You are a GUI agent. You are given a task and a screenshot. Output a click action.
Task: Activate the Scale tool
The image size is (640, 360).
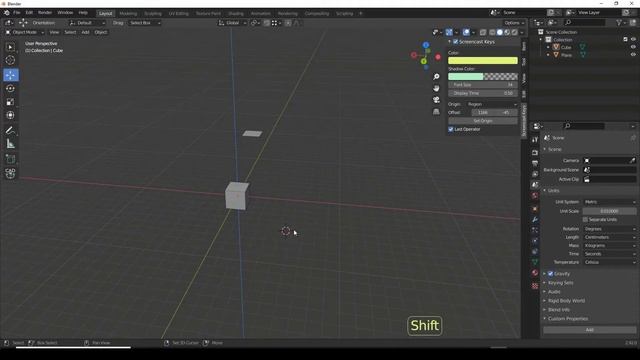pos(10,102)
